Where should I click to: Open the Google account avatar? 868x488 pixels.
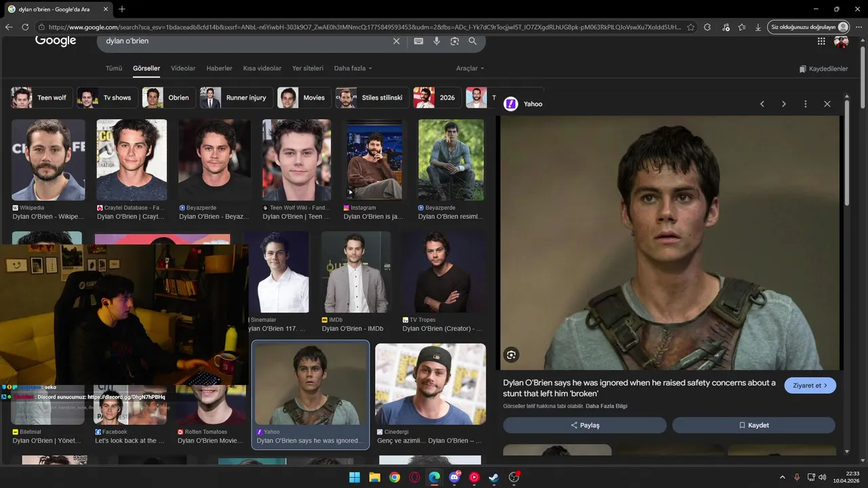pos(842,41)
